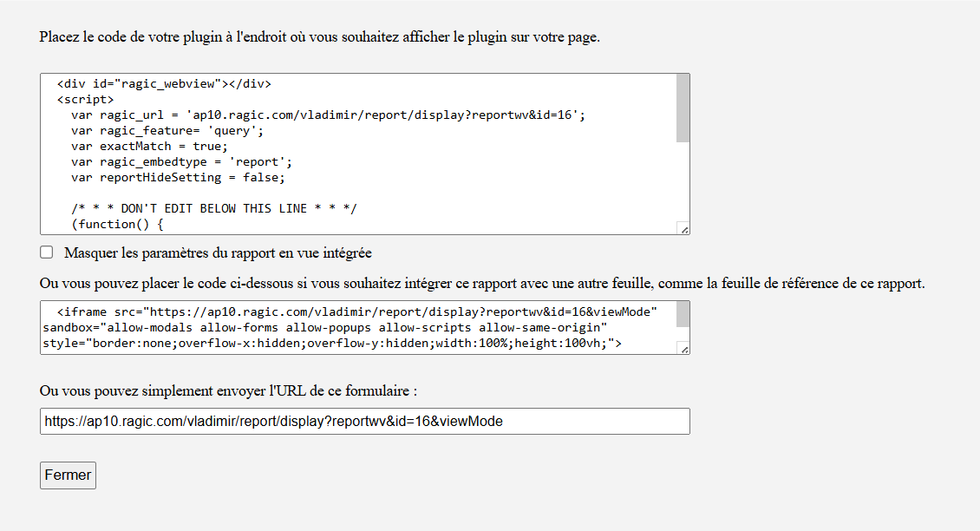Click the empty scrollbar track below plugin code thumb

(683, 182)
